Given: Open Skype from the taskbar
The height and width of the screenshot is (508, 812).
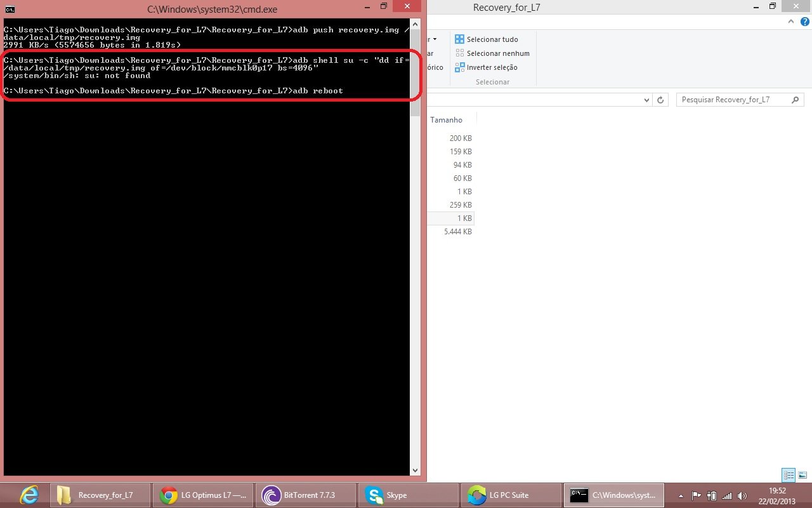Looking at the screenshot, I should (409, 495).
